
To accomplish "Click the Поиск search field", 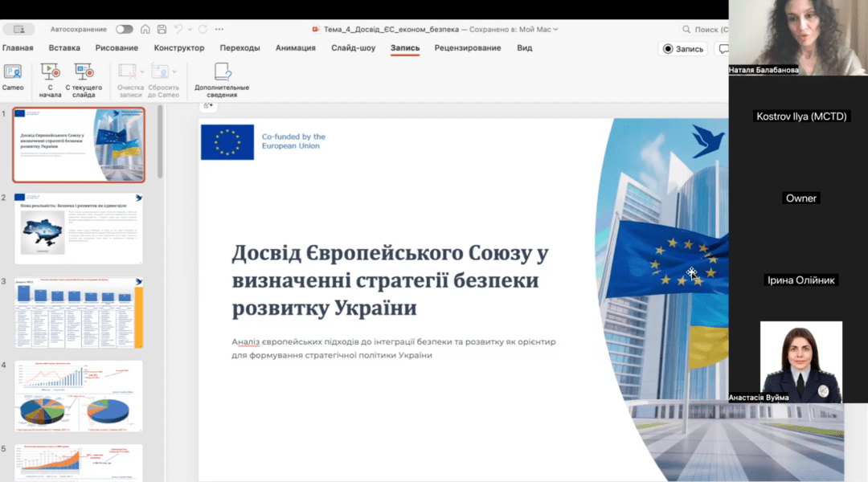I will click(x=707, y=30).
